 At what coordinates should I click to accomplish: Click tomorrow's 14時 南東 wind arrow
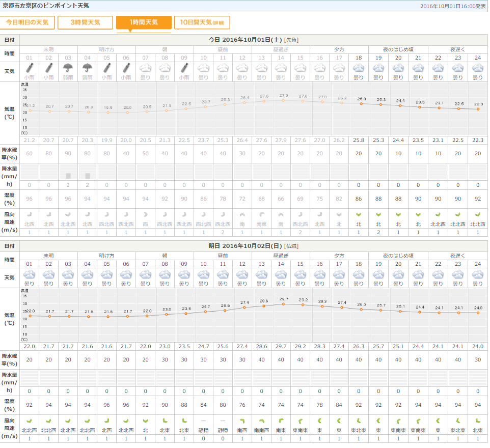[281, 421]
